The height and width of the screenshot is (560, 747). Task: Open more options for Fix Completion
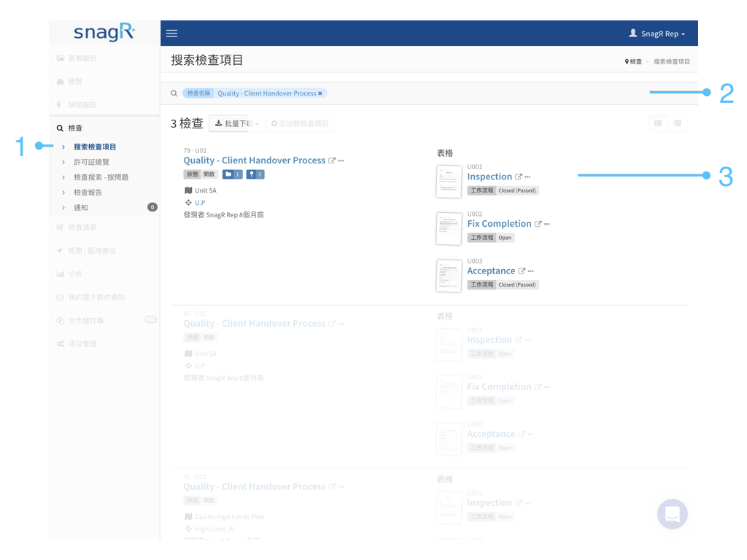coord(547,224)
